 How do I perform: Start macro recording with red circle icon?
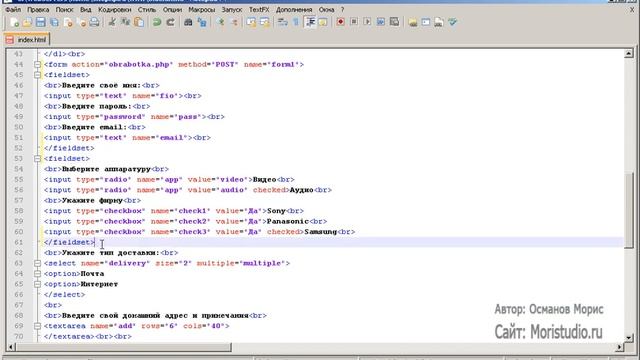point(340,22)
